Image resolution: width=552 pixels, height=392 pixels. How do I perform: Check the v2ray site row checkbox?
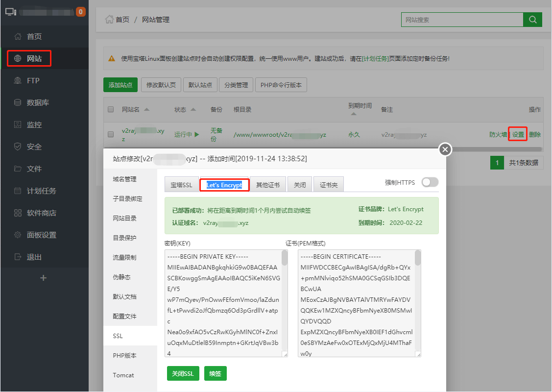point(111,134)
